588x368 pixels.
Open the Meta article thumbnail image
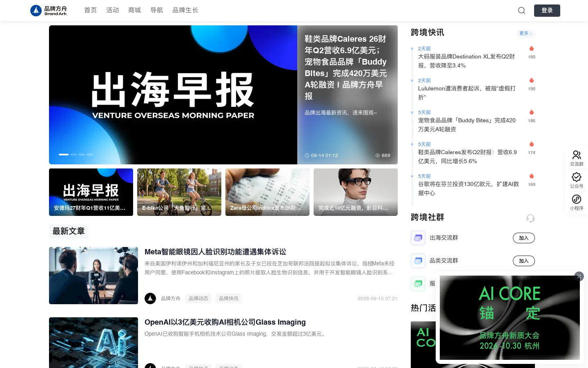[94, 276]
